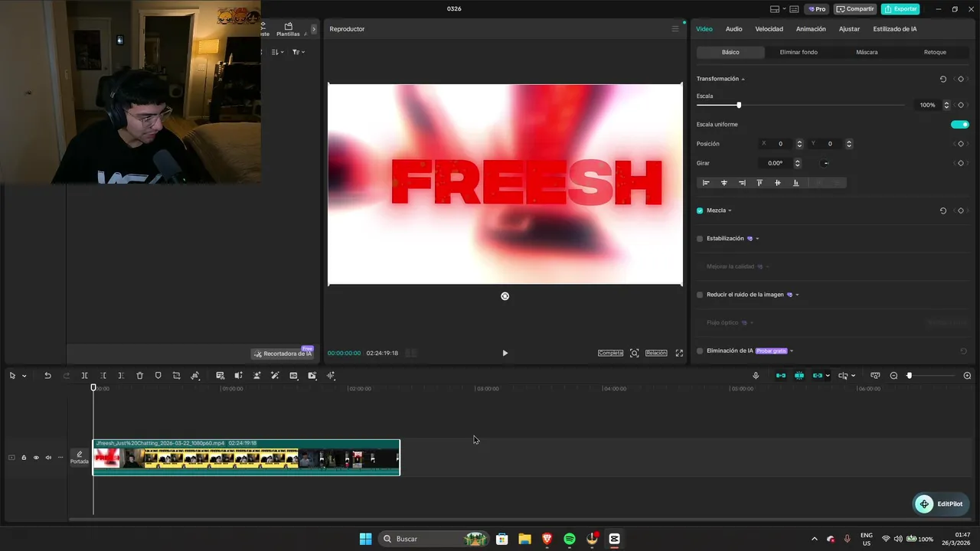
Task: Click the Pro upgrade button
Action: coord(816,9)
